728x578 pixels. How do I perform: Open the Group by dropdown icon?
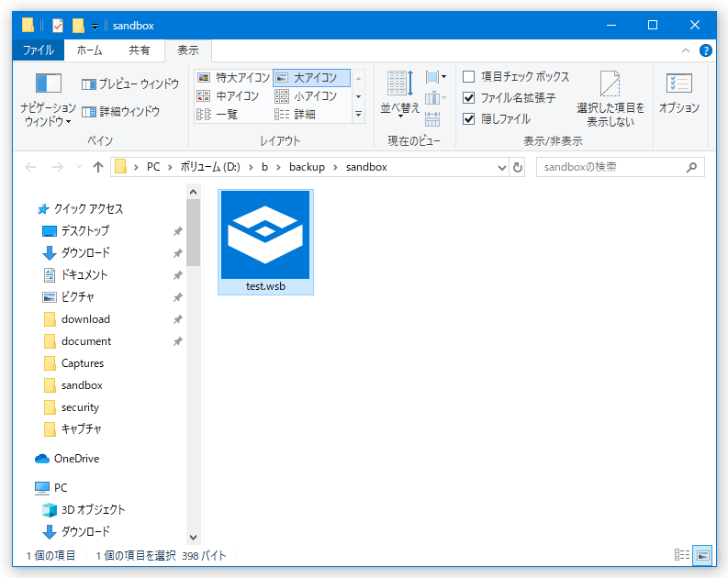click(436, 77)
